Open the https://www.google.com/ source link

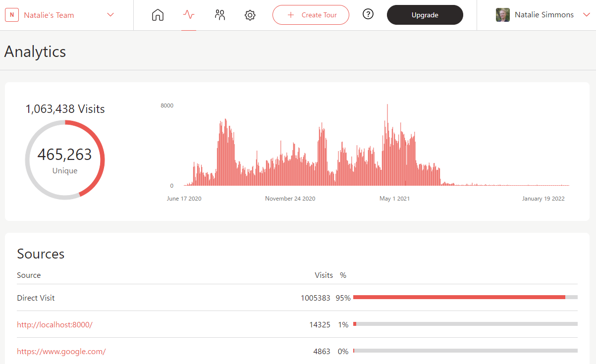[61, 352]
